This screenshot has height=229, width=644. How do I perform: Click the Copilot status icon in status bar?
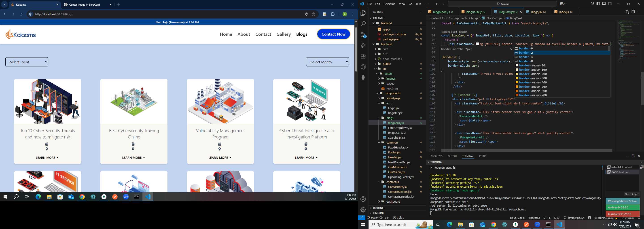tap(589, 218)
